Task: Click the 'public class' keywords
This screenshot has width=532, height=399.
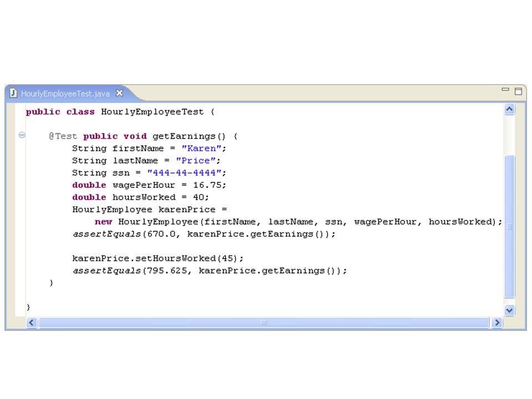Action: click(x=60, y=111)
